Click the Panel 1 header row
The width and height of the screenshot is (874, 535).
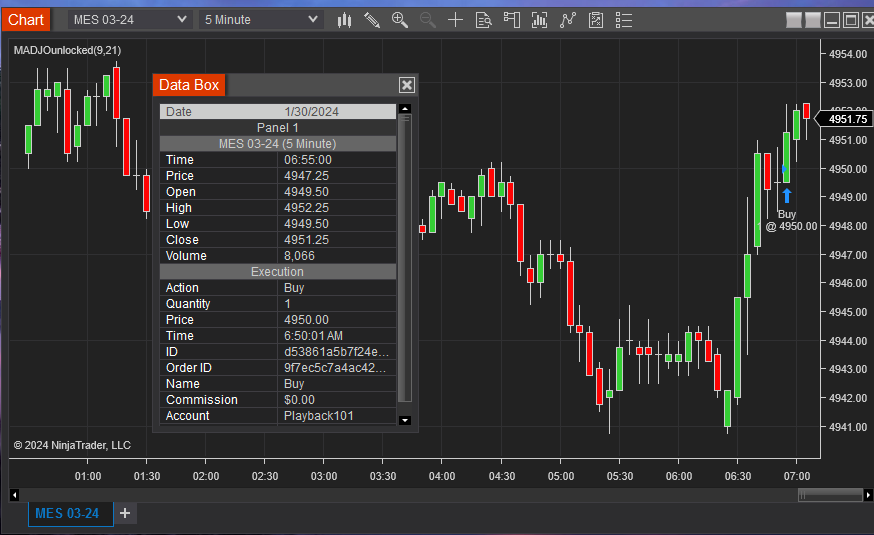tap(278, 128)
